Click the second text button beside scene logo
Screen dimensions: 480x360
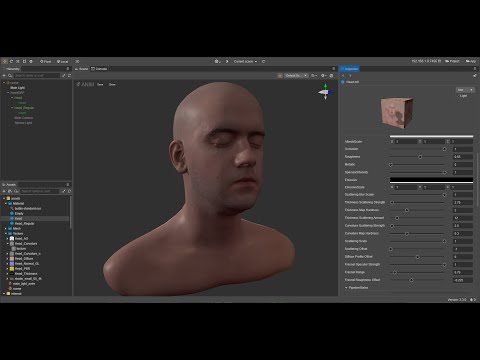(112, 84)
